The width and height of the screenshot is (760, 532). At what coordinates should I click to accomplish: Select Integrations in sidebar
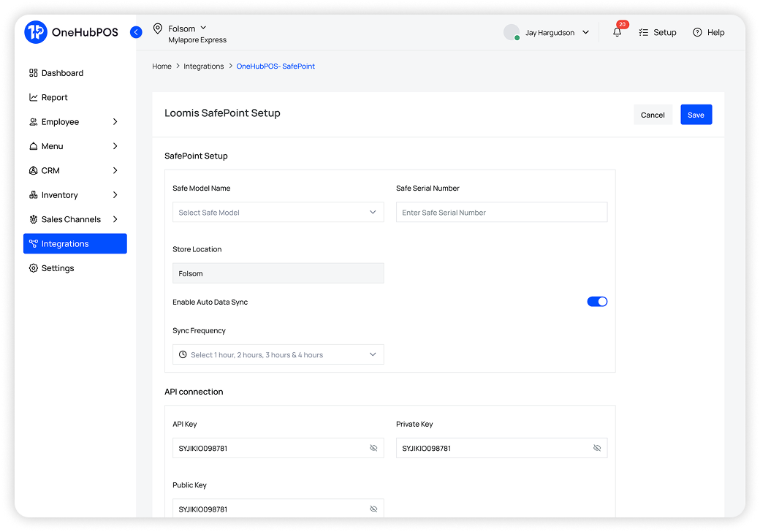tap(75, 244)
